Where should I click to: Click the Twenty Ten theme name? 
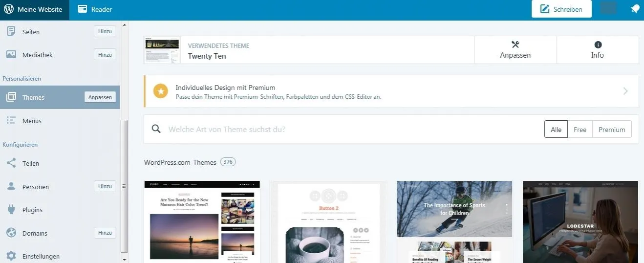207,56
